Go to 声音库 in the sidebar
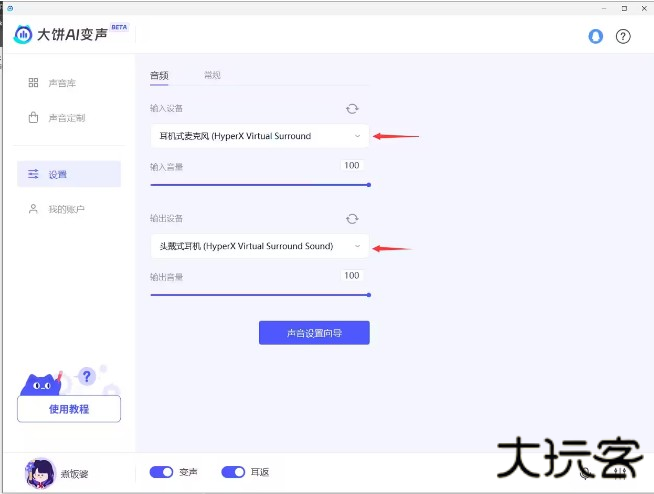 click(52, 83)
